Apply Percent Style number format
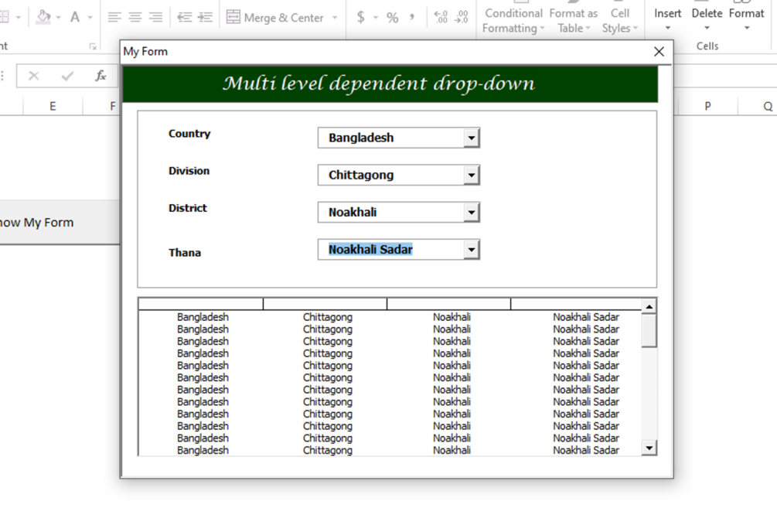 (393, 18)
